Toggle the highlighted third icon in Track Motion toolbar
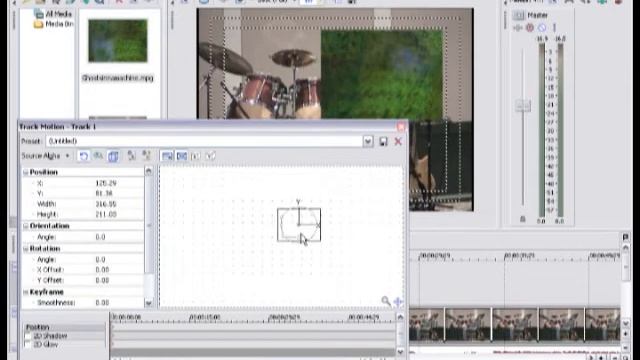Viewport: 640px width, 360px height. tap(113, 156)
